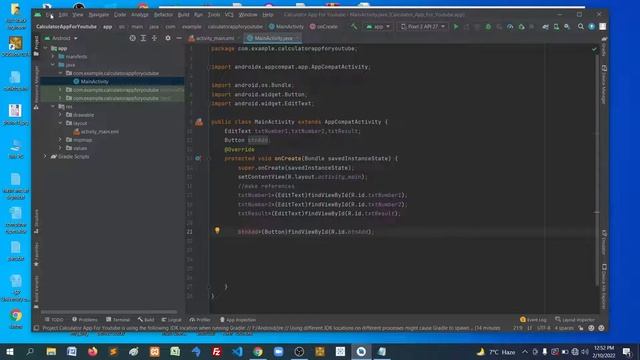
Task: Click the override gutter icon beside onCreate
Action: tap(198, 158)
